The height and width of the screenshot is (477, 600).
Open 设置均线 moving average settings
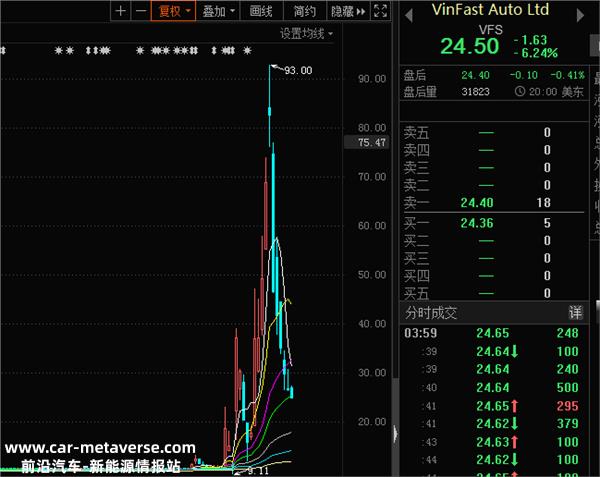[x=306, y=34]
